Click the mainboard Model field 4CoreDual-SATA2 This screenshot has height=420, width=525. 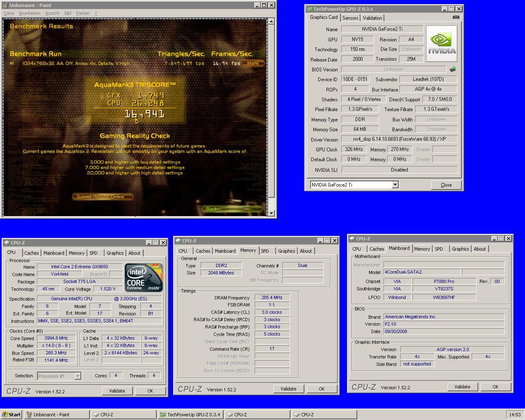[422, 272]
